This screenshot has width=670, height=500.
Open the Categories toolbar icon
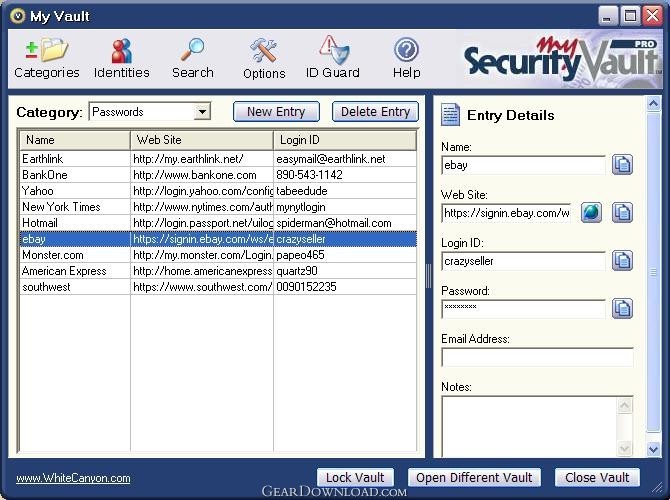pyautogui.click(x=47, y=58)
